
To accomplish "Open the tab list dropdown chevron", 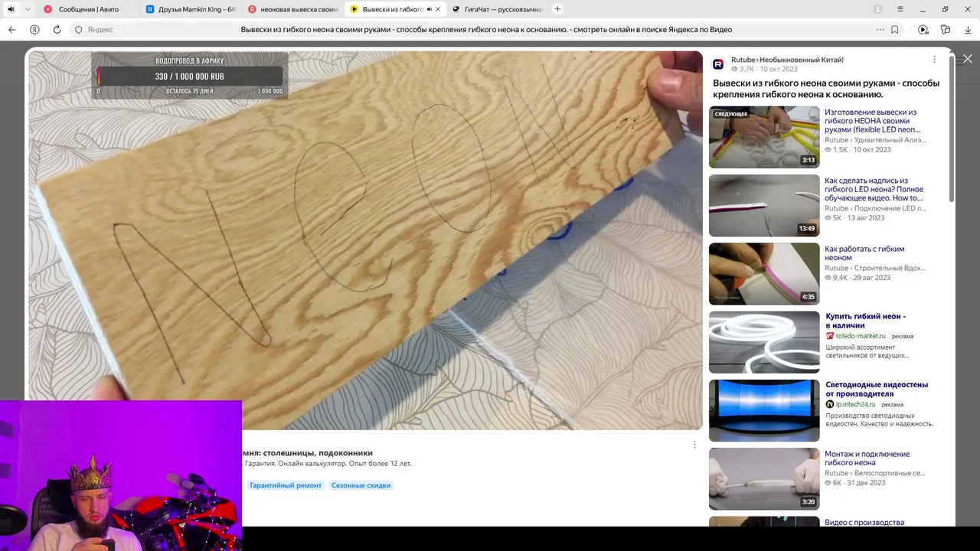I will click(28, 9).
